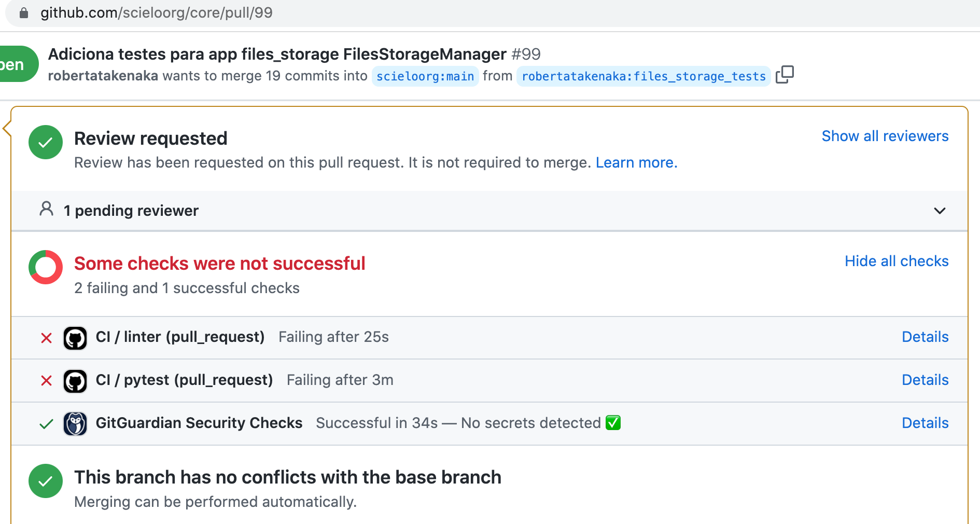Open the scieloorg:main base branch

[425, 76]
